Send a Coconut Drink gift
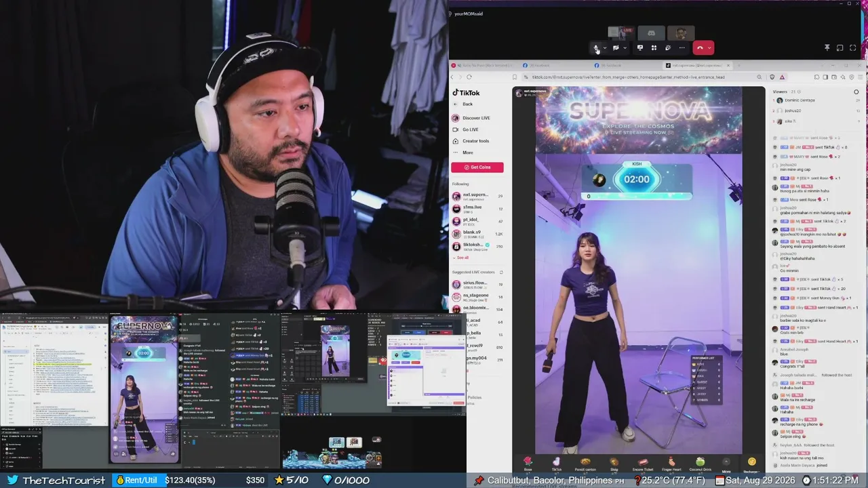The height and width of the screenshot is (488, 868). [x=700, y=464]
